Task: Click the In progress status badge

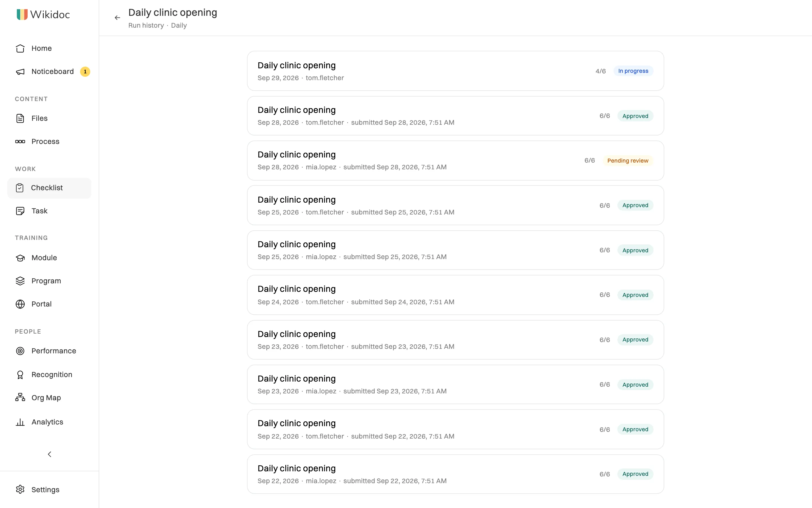Action: (633, 71)
